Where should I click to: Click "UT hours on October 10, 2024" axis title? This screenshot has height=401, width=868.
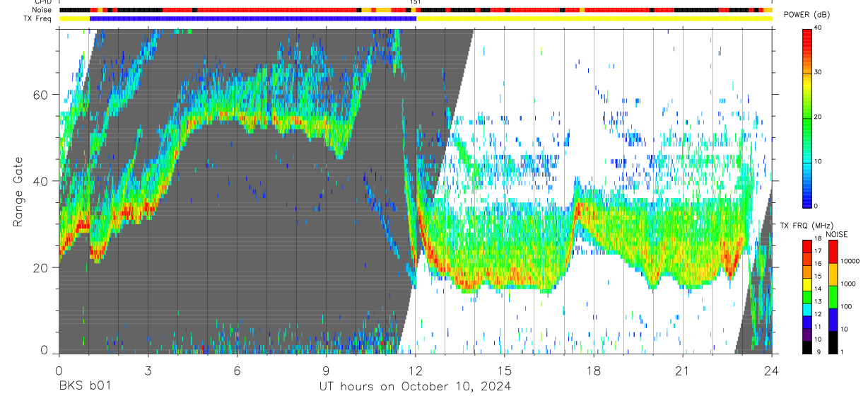point(415,387)
